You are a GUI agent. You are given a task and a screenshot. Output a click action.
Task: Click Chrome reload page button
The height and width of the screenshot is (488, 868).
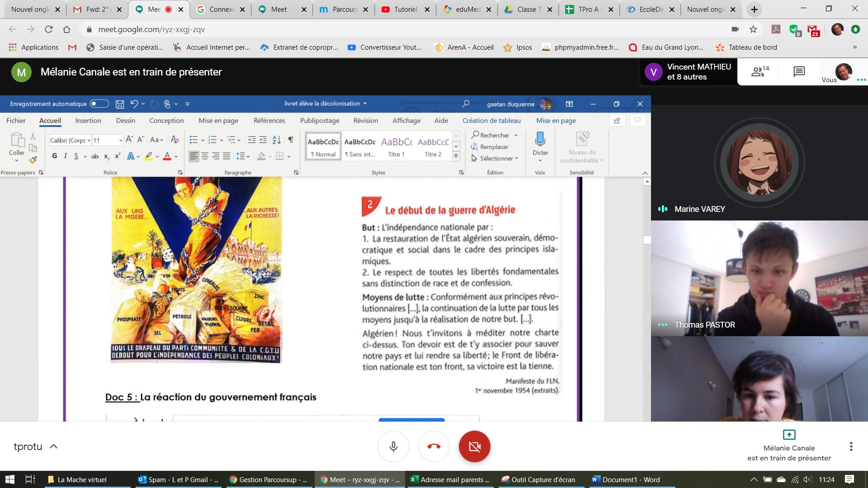tap(48, 29)
